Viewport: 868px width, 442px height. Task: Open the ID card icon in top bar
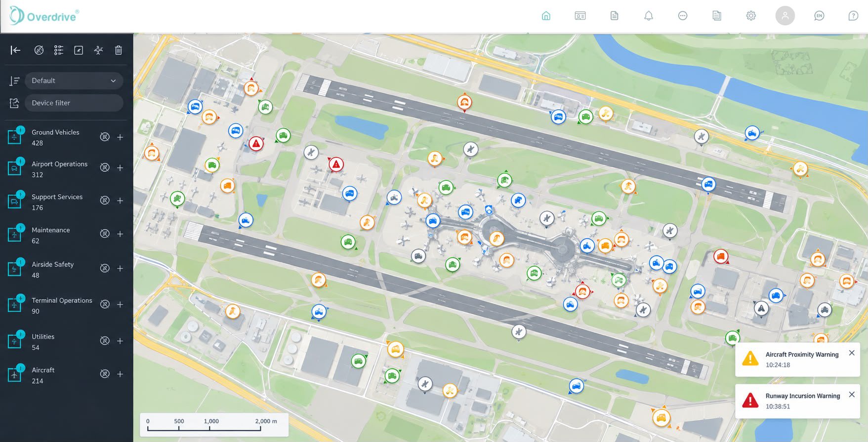[580, 16]
